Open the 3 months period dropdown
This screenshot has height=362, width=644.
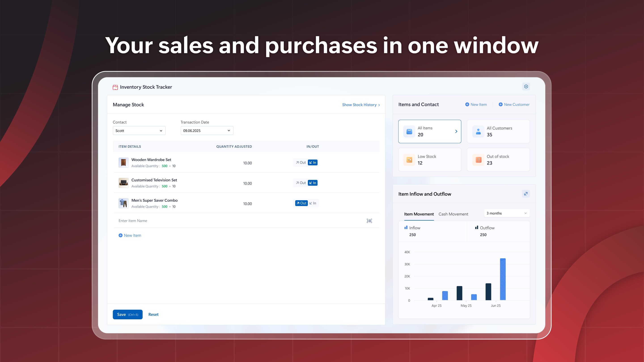point(506,213)
